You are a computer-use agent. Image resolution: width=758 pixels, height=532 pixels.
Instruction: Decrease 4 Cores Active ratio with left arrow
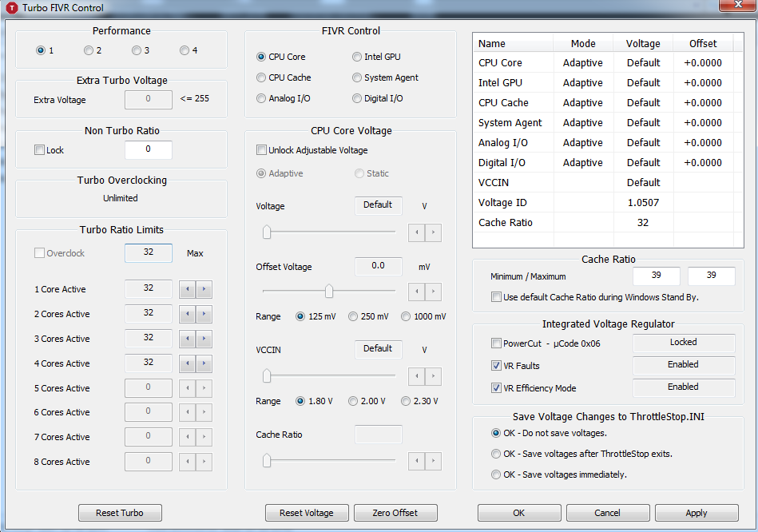[x=188, y=363]
